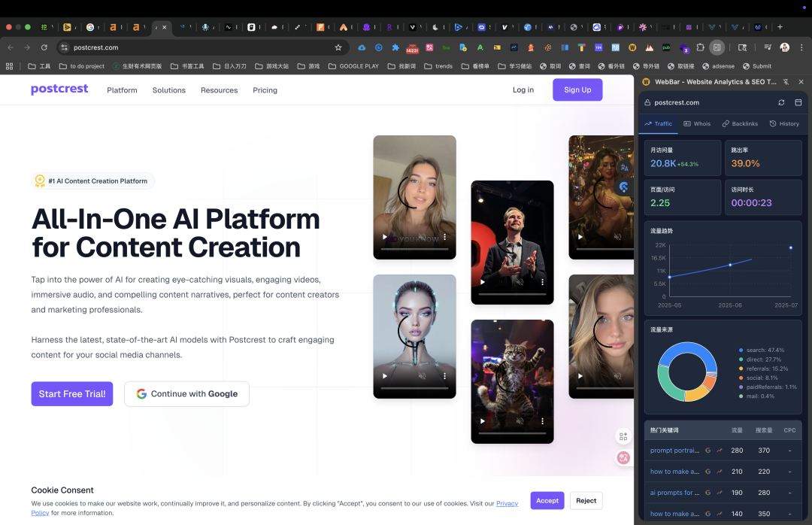Refresh the WebBar panel data

click(x=781, y=102)
